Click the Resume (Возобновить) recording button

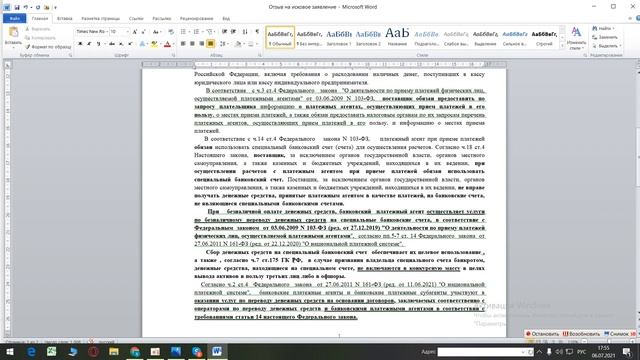pyautogui.click(x=581, y=334)
